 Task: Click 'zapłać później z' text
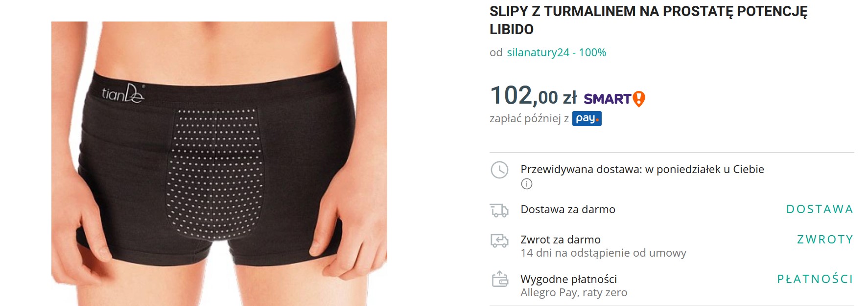coord(529,119)
